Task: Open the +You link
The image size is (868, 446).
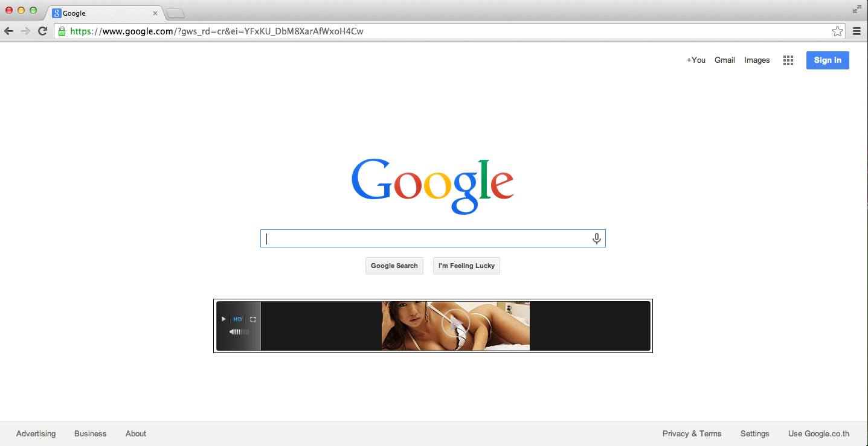Action: (x=696, y=60)
